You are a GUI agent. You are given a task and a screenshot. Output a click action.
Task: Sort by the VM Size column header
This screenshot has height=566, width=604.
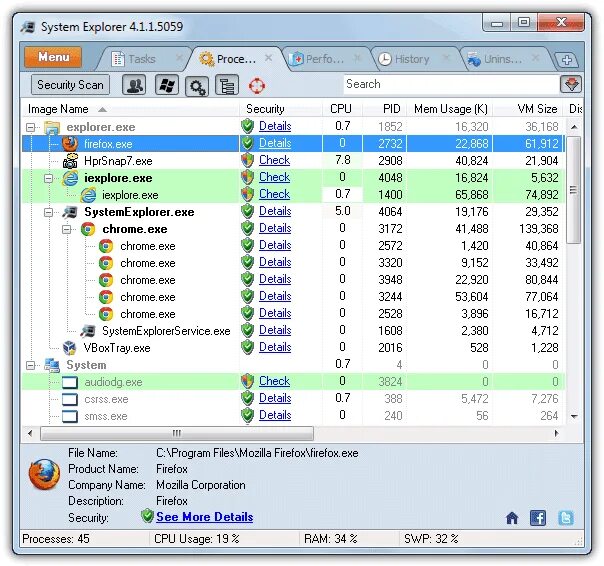[529, 109]
